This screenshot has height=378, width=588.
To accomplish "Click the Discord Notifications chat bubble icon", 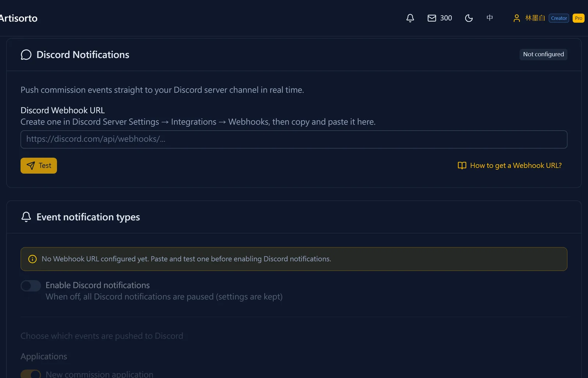I will (x=26, y=55).
